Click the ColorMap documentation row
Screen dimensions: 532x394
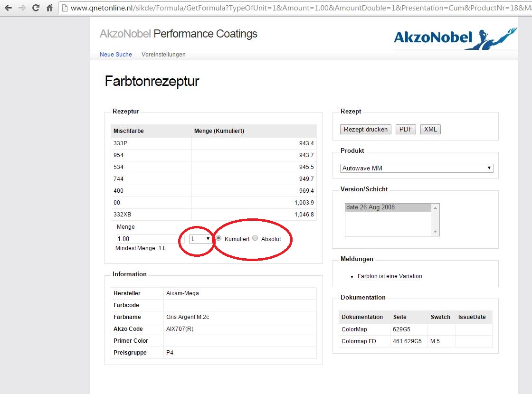click(416, 329)
